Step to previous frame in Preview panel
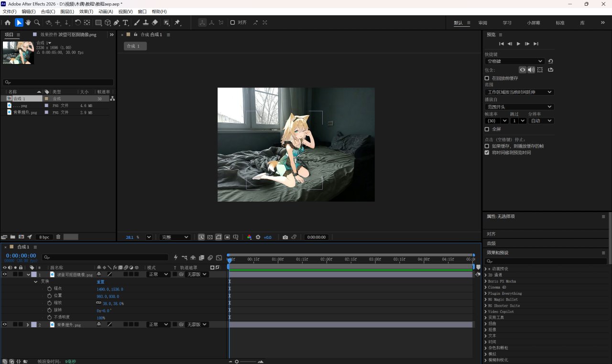Viewport: 612px width, 364px height. pos(510,44)
